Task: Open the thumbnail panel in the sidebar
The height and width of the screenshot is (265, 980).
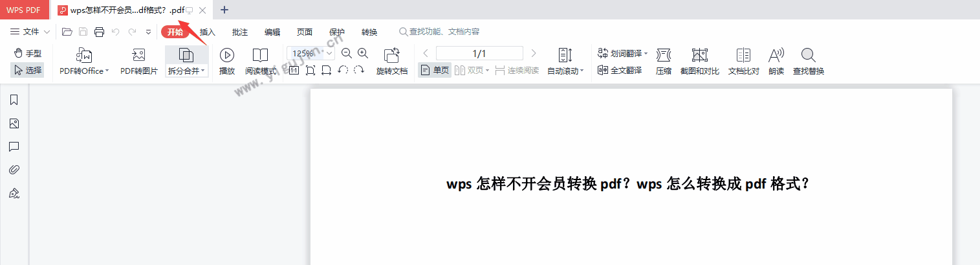Action: click(x=14, y=123)
